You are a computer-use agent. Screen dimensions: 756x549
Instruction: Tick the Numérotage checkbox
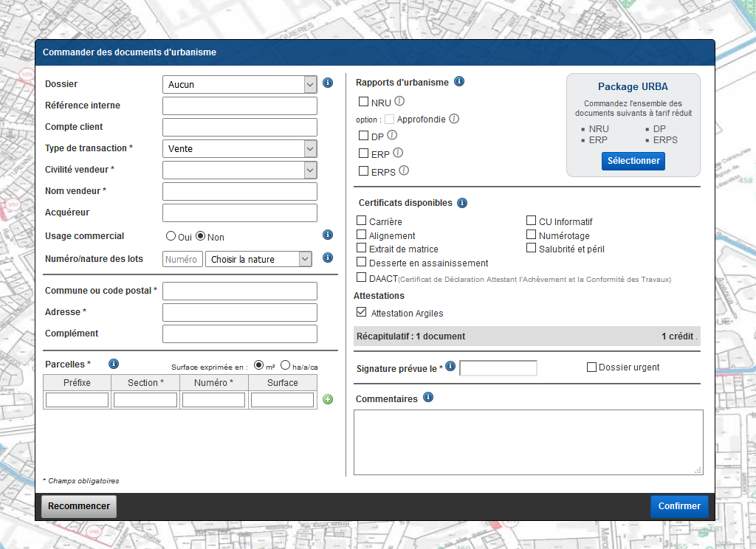(x=531, y=234)
